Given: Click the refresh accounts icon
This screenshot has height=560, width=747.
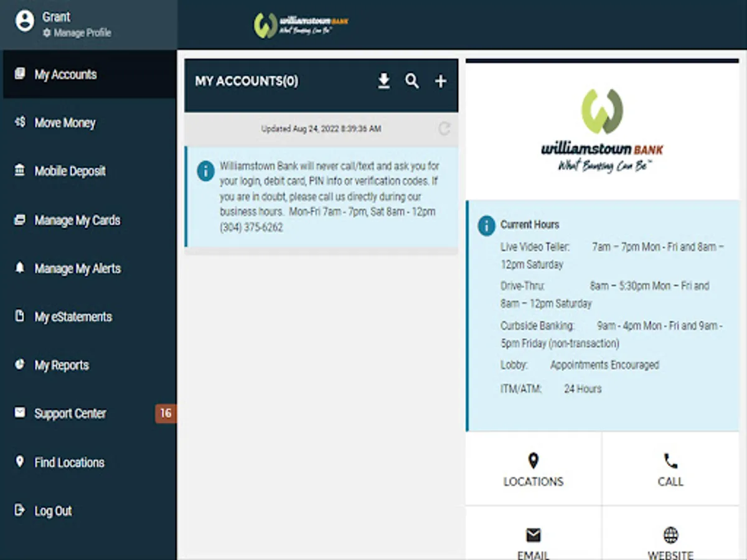Looking at the screenshot, I should pos(444,129).
